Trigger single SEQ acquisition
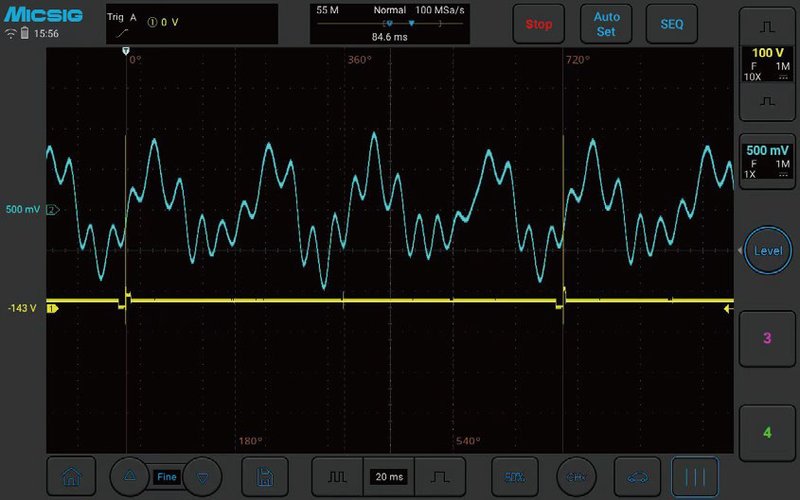The image size is (800, 500). [x=671, y=24]
